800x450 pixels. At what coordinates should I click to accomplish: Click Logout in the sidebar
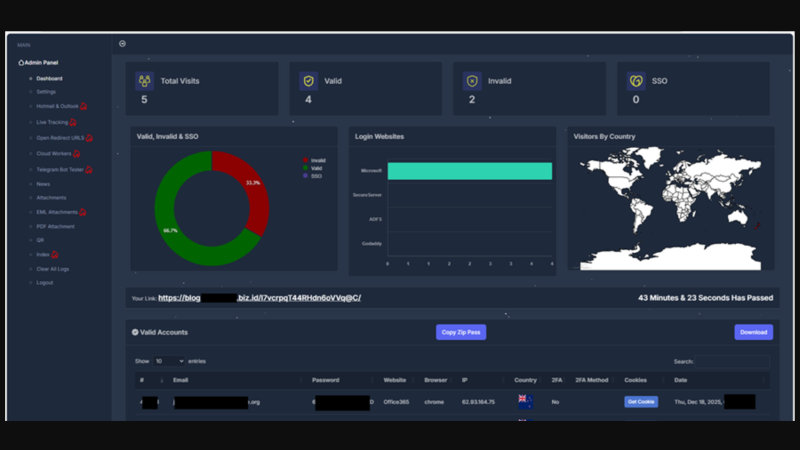click(x=44, y=283)
